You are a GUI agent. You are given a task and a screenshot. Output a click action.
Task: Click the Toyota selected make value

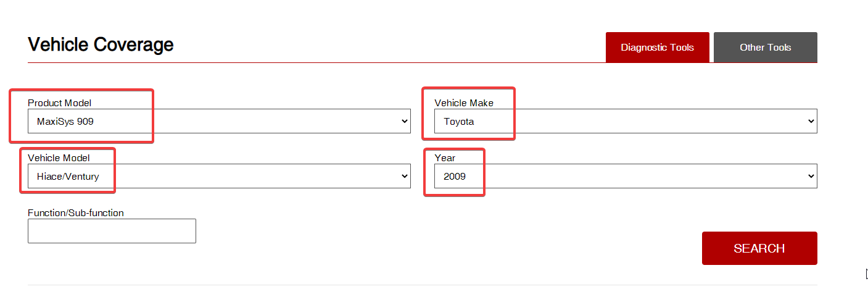(459, 122)
